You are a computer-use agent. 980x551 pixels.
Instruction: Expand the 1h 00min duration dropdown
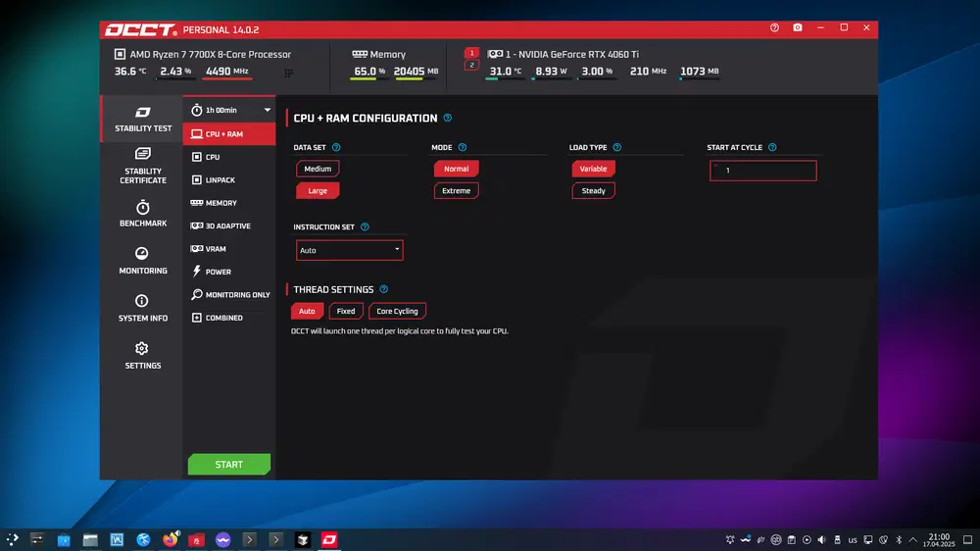coord(229,110)
